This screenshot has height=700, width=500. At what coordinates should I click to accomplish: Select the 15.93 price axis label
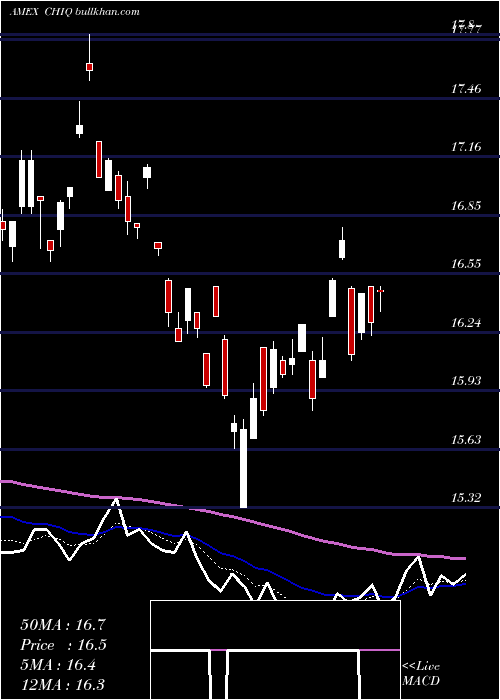tap(466, 381)
